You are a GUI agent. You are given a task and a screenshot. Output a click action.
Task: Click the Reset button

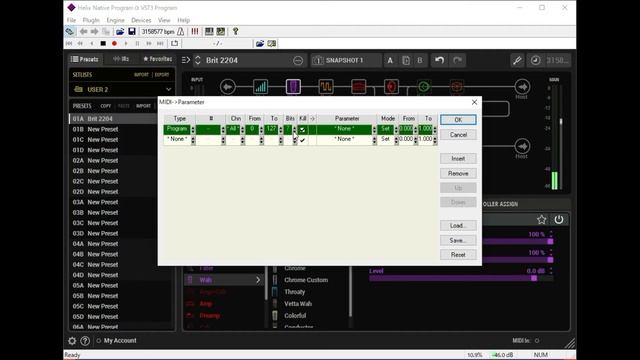click(x=458, y=255)
